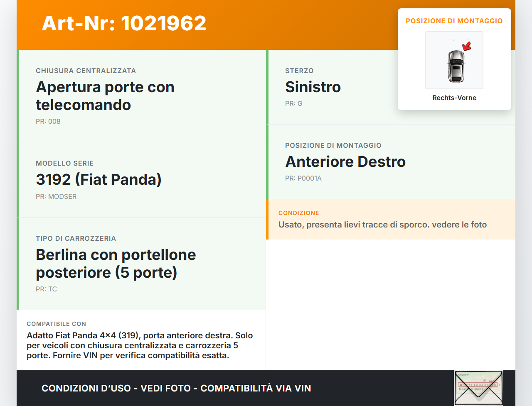The image size is (532, 406).
Task: Click the PR: 008 code label
Action: pos(48,121)
